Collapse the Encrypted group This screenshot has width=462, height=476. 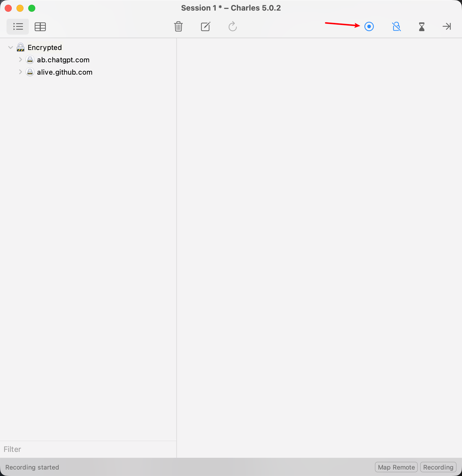11,47
